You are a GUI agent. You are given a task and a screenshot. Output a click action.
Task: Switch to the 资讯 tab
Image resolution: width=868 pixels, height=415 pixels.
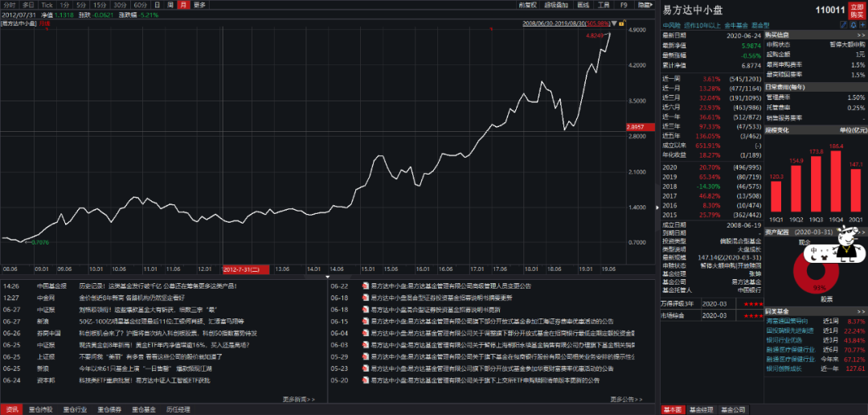point(11,410)
